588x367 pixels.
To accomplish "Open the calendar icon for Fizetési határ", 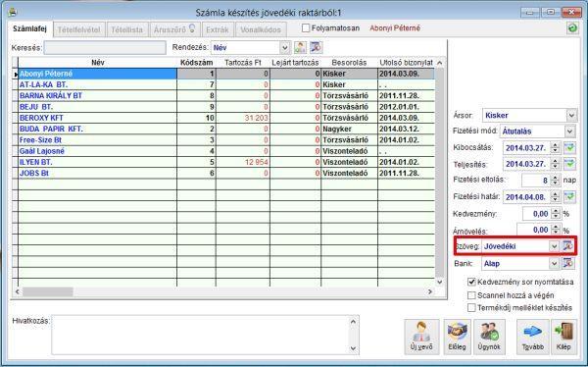I will [570, 197].
